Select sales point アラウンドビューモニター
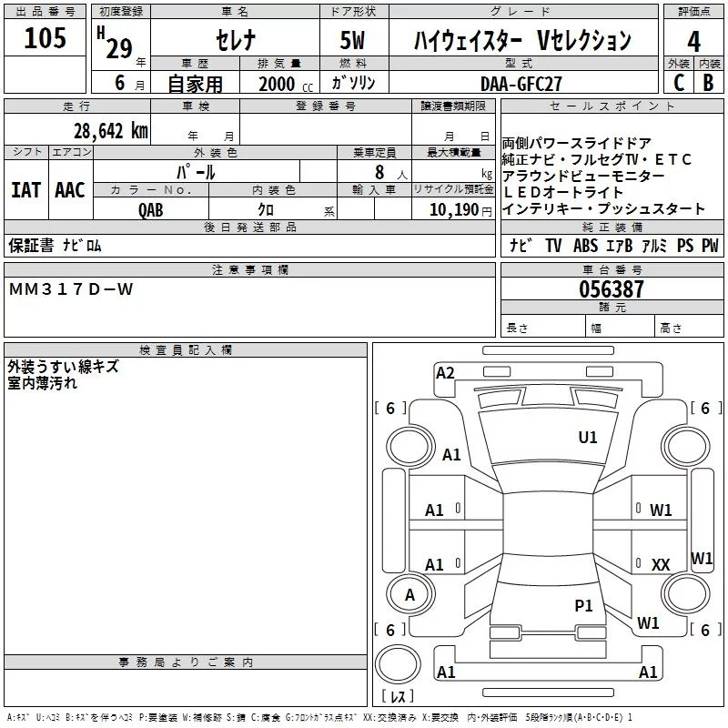The image size is (728, 728). pos(583,176)
